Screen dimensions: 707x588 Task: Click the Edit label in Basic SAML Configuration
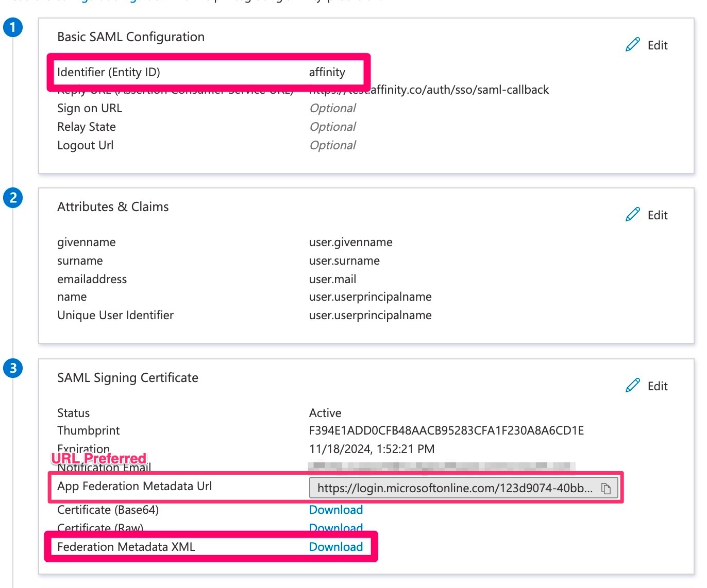(x=657, y=45)
